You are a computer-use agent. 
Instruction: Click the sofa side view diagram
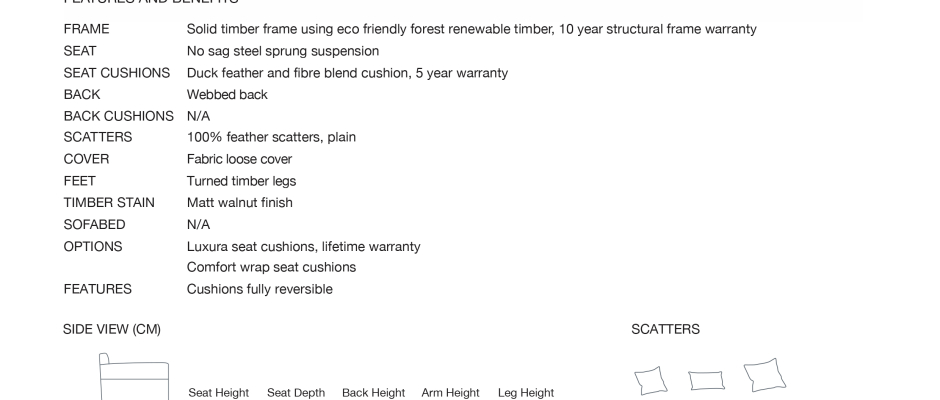133,377
